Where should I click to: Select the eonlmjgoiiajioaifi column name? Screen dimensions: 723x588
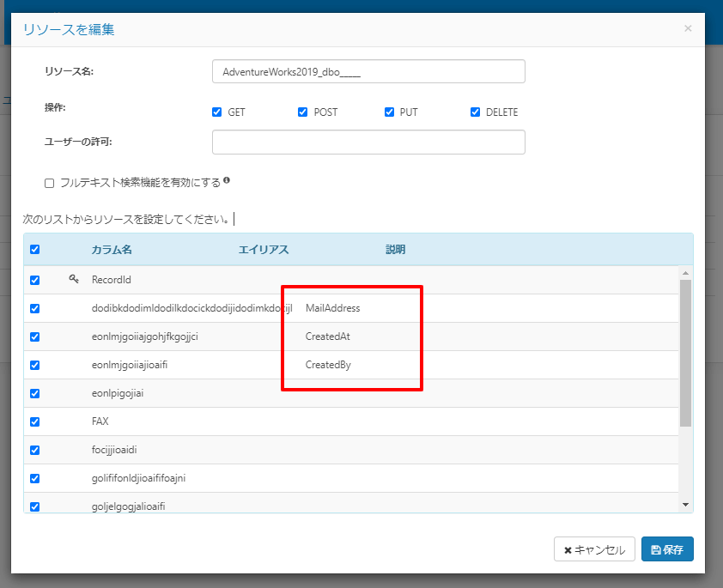(x=130, y=365)
